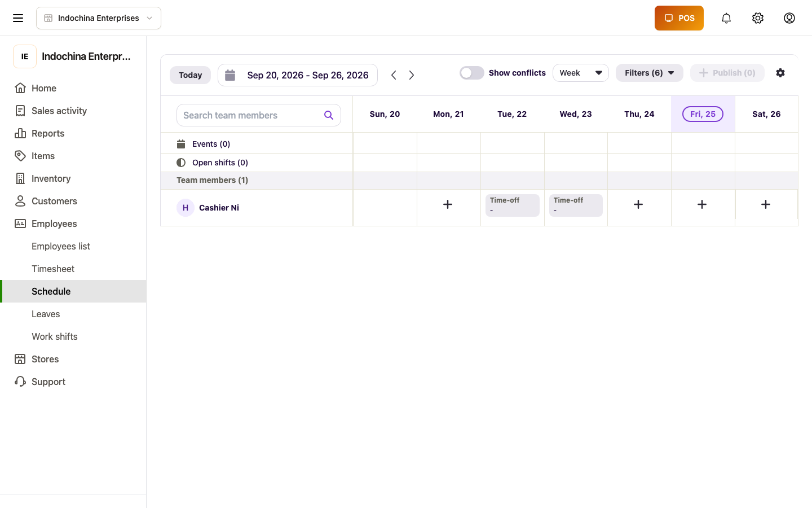Viewport: 812px width, 508px height.
Task: Go to previous week with left arrow
Action: click(394, 75)
